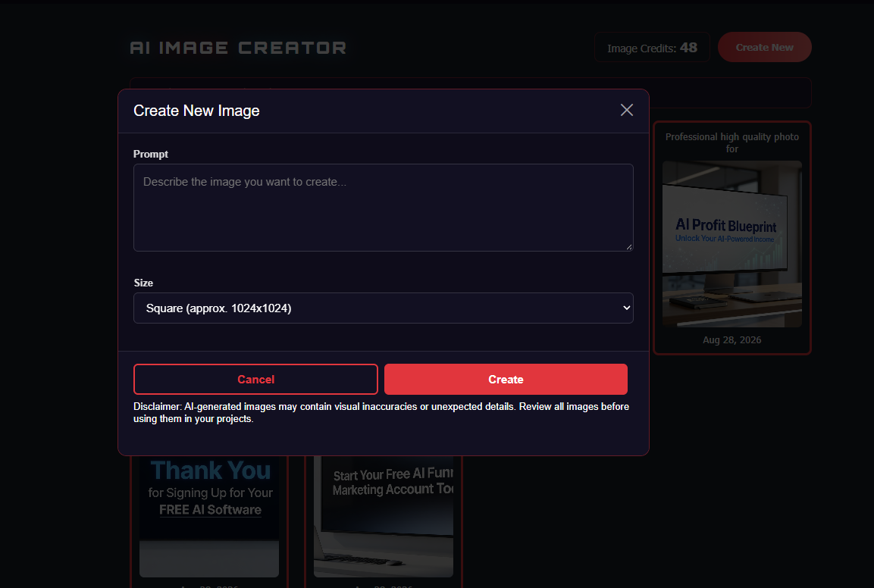The width and height of the screenshot is (874, 588).
Task: Click the Professional high quality photo caption
Action: 731,142
